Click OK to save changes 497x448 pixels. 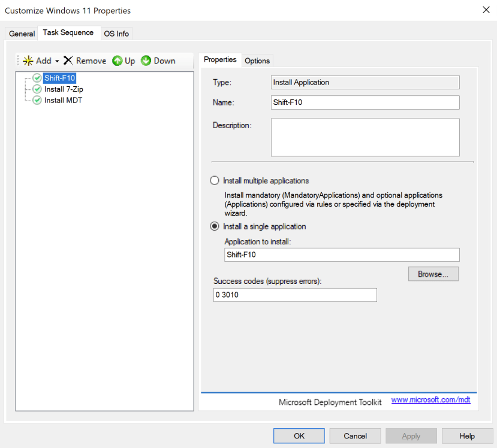pos(299,435)
